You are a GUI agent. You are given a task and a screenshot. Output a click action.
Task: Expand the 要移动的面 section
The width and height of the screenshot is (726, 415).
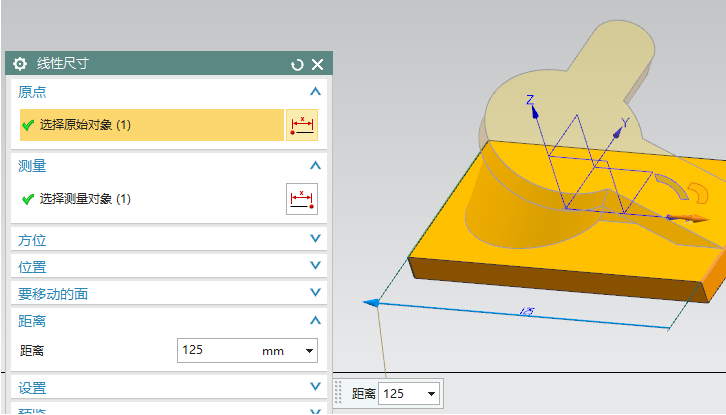pos(315,293)
